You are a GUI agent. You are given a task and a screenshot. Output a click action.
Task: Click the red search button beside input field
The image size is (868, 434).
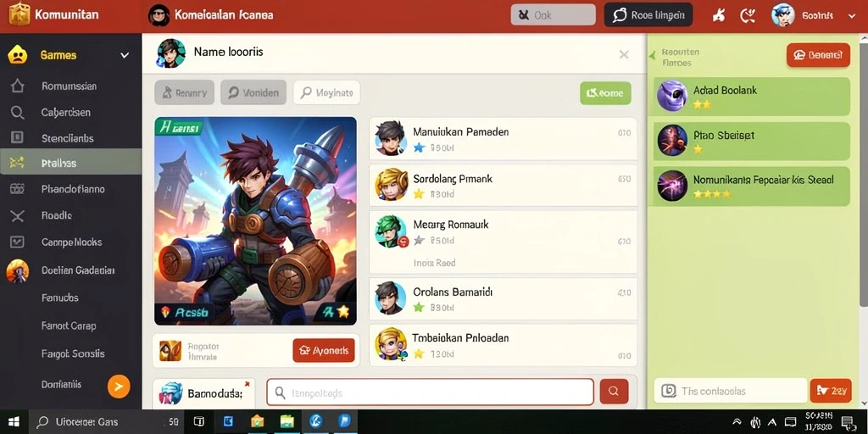614,392
